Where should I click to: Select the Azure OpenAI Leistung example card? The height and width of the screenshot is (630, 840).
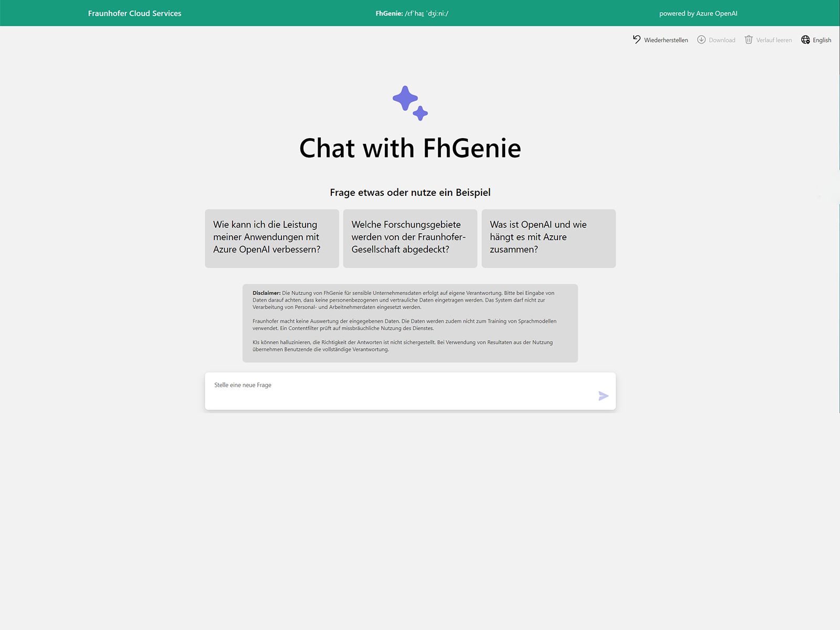click(x=272, y=238)
